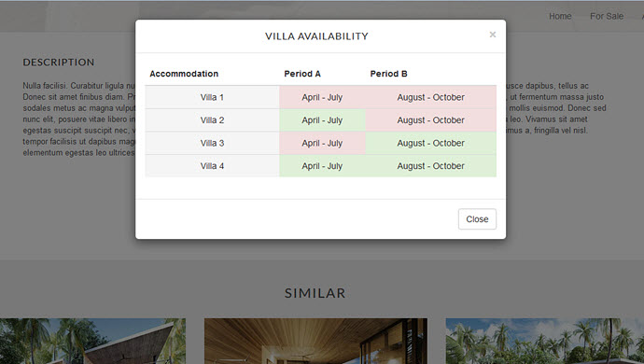Select Villa 4 August - October cell
The image size is (644, 364).
click(431, 166)
